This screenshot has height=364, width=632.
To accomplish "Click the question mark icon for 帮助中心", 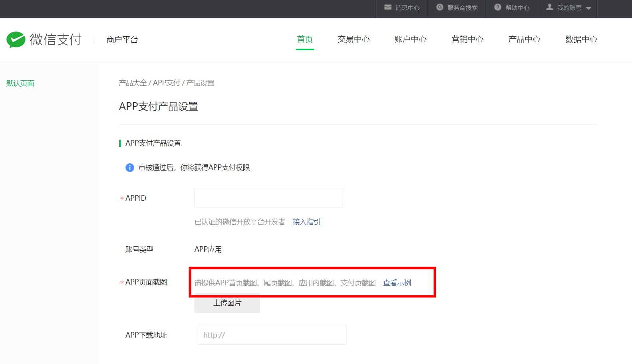I will [x=498, y=7].
